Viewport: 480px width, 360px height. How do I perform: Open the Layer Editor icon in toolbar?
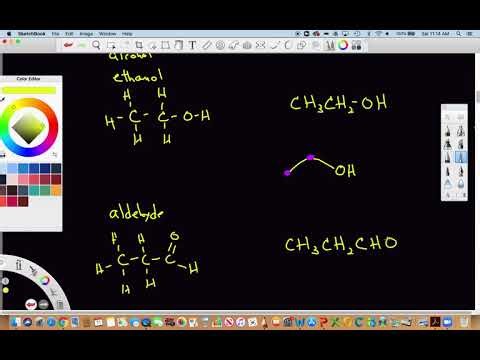pos(356,45)
